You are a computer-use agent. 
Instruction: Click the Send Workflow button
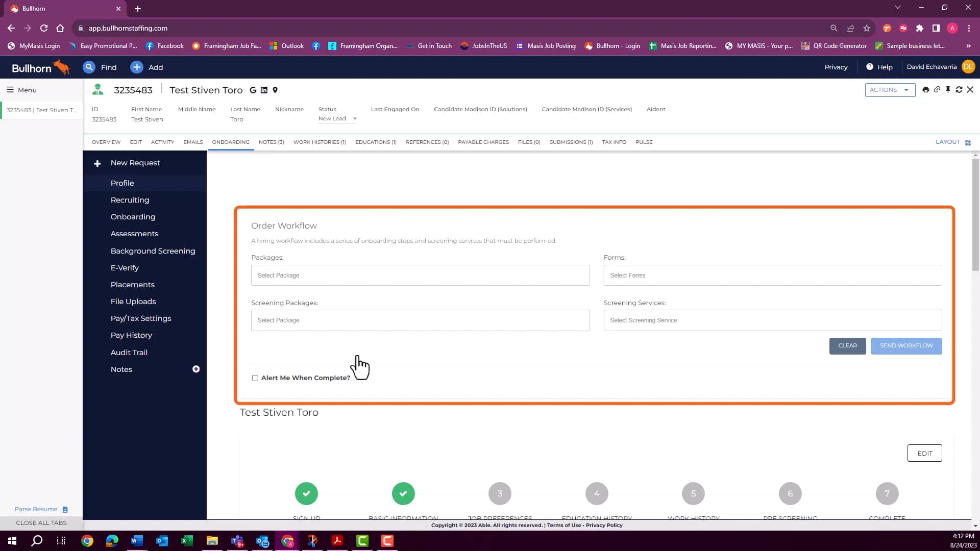[x=906, y=346]
